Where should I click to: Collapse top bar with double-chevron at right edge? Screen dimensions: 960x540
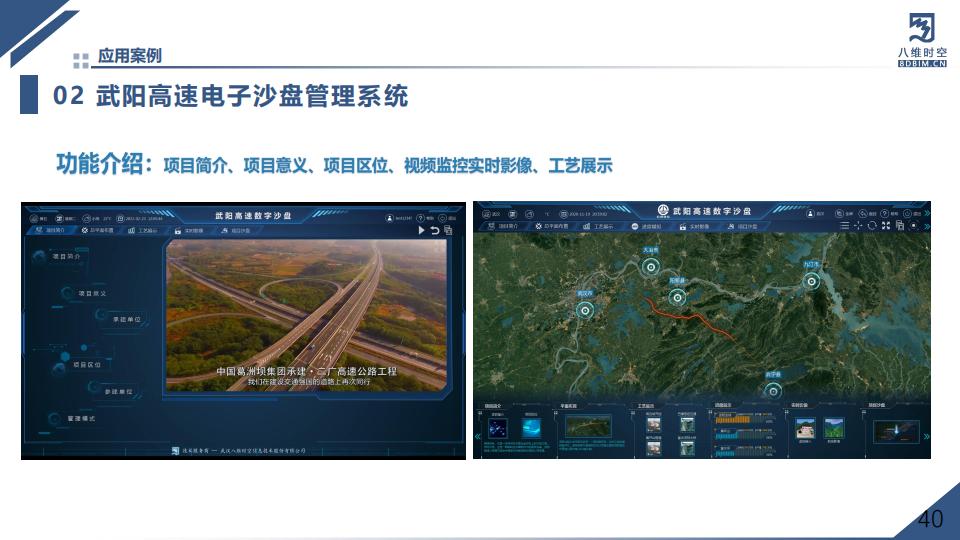926,212
